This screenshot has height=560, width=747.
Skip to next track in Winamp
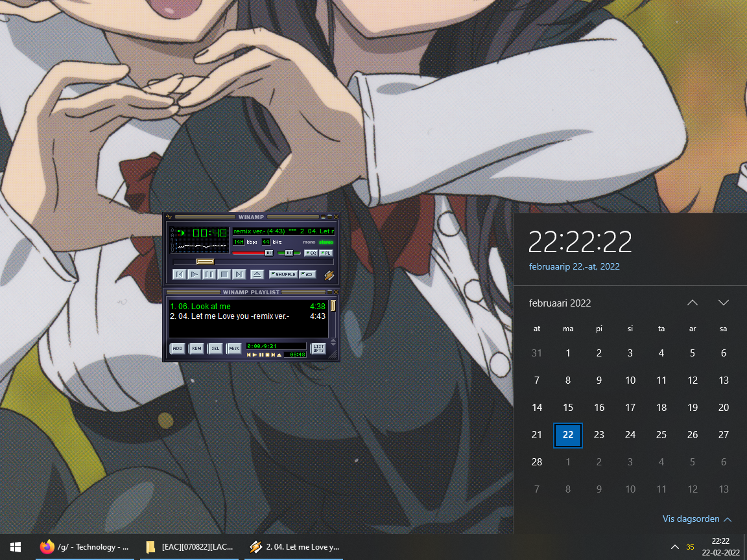pos(239,274)
